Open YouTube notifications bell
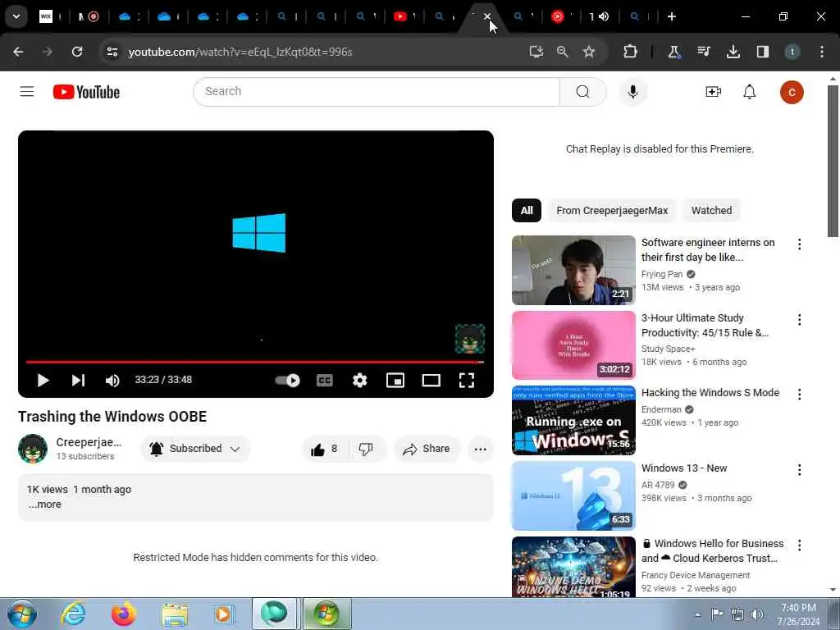The height and width of the screenshot is (630, 840). (x=750, y=92)
